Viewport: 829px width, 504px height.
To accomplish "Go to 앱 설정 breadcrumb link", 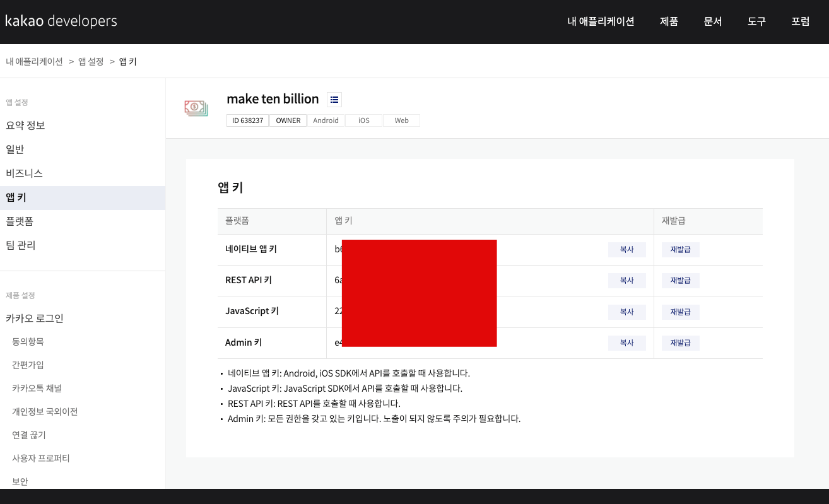I will pos(91,62).
